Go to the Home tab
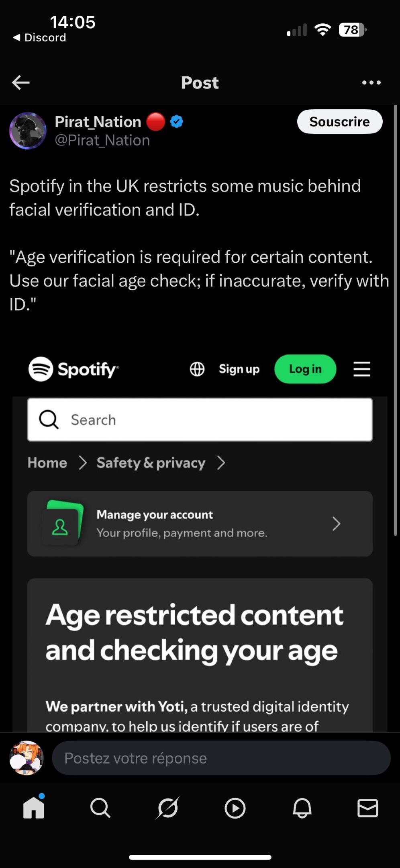This screenshot has height=868, width=400. coord(34,808)
